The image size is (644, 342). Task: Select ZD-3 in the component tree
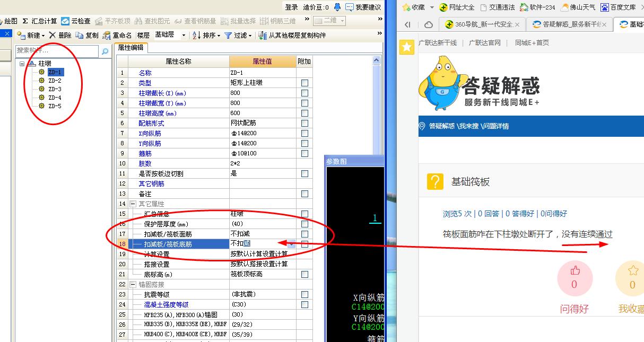[x=55, y=89]
